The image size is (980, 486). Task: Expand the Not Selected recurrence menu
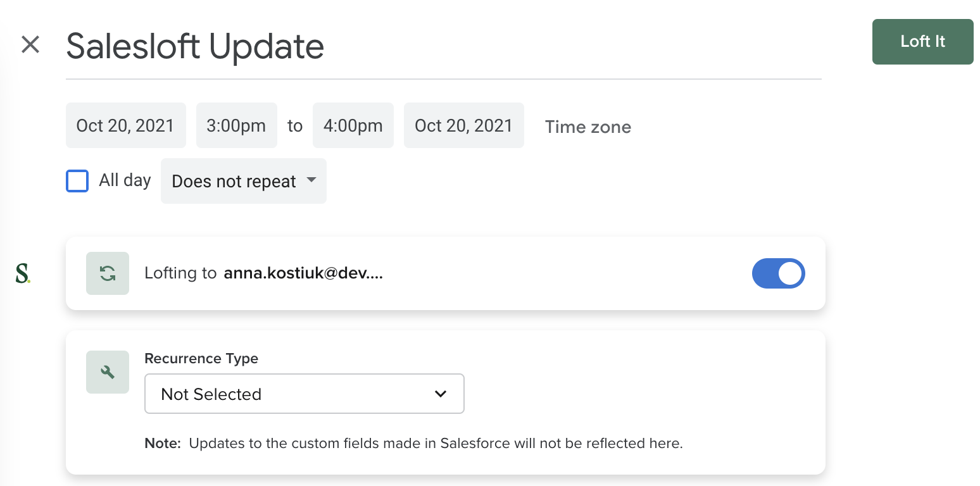(x=304, y=393)
